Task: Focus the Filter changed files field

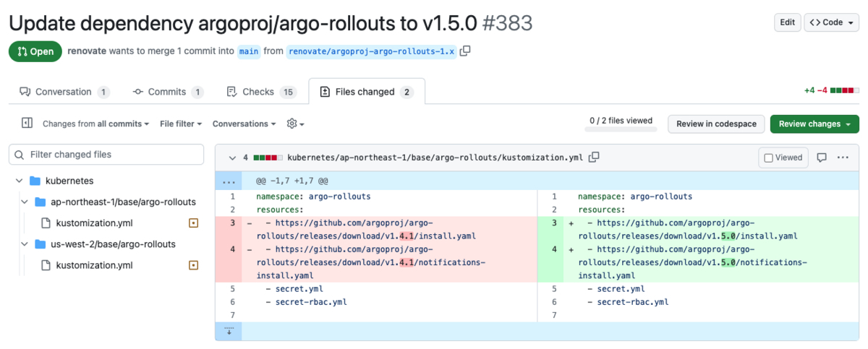Action: 106,155
